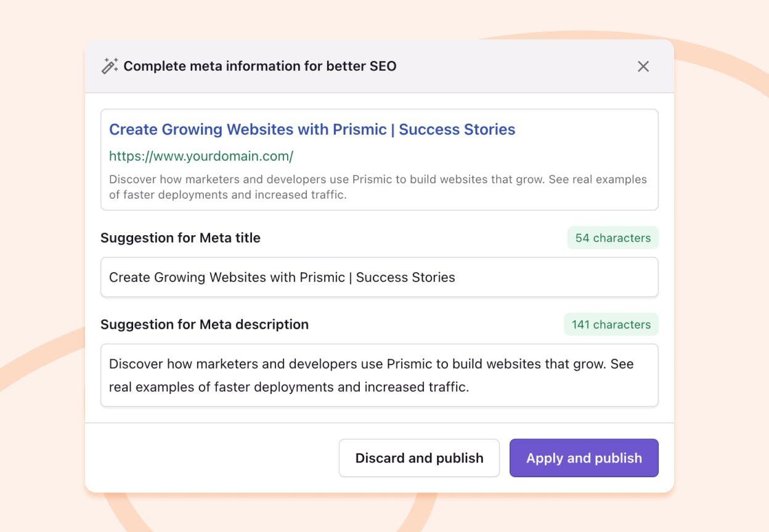Viewport: 769px width, 532px height.
Task: Select the Meta title input field
Action: pos(380,277)
